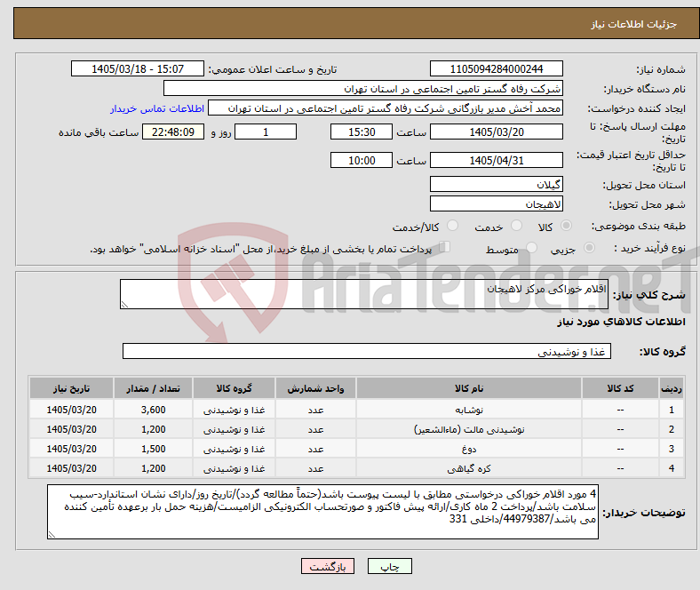The width and height of the screenshot is (700, 590).
Task: Click the need date of the نوشابه row
Action: point(71,410)
